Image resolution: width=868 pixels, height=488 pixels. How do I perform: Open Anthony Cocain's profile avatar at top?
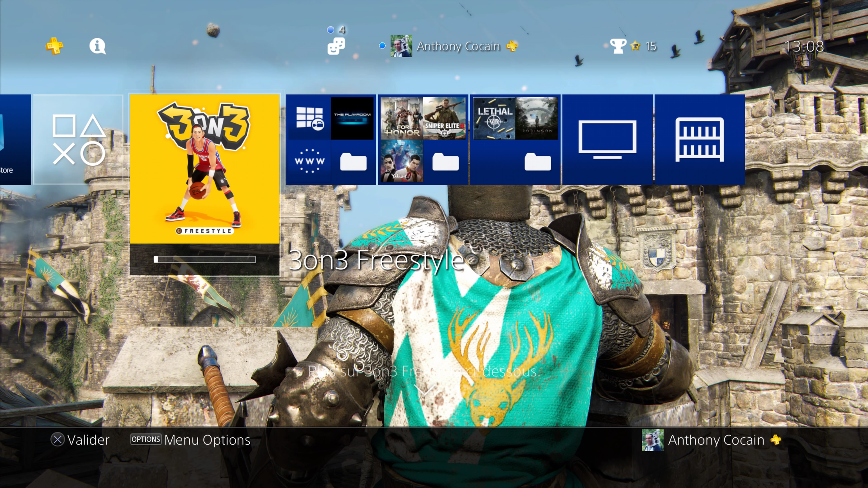[401, 46]
